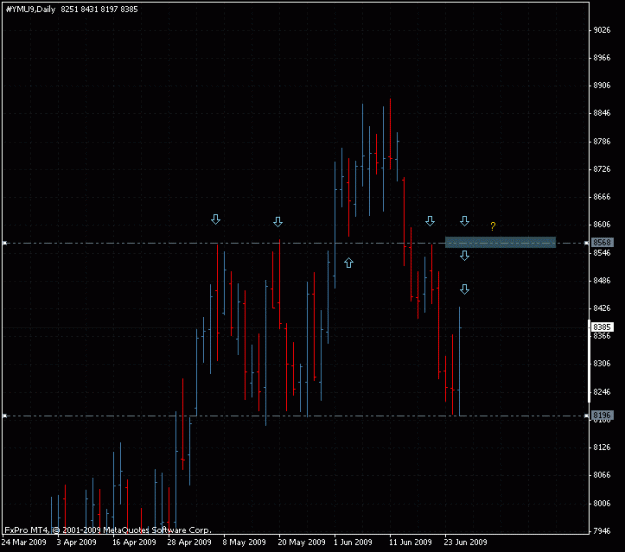Click the 8666 price scale value
The image size is (625, 552).
coord(602,197)
